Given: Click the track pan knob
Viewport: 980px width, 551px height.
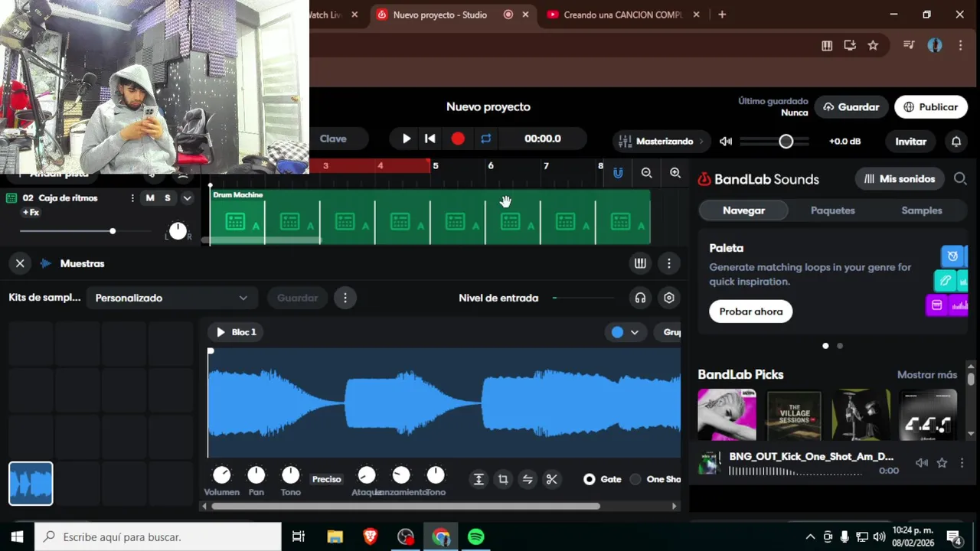Looking at the screenshot, I should click(178, 231).
